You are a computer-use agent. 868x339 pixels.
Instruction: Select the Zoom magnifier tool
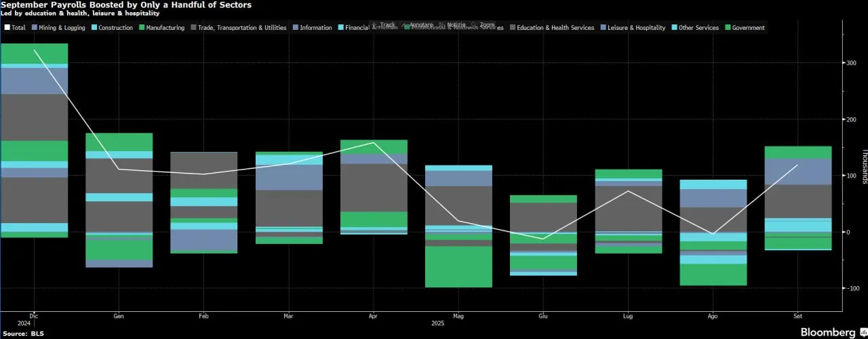coord(482,25)
